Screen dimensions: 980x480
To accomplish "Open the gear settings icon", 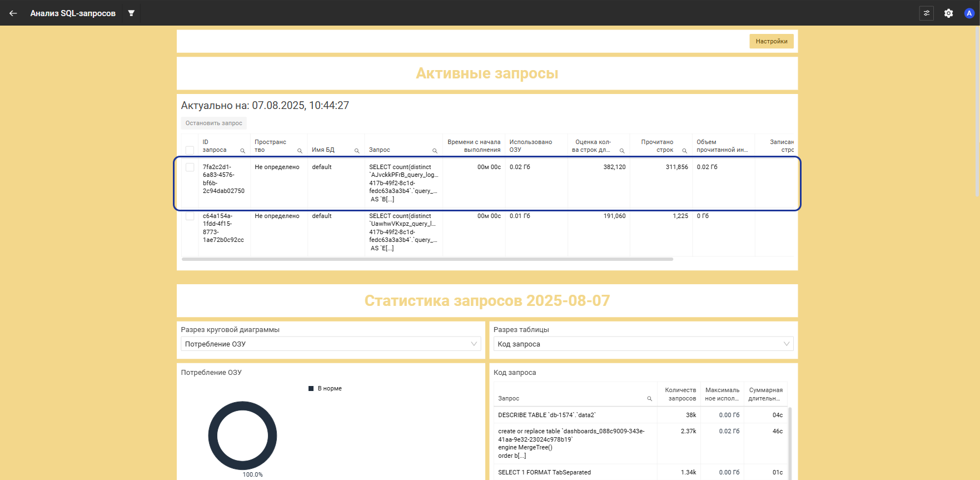I will tap(948, 13).
